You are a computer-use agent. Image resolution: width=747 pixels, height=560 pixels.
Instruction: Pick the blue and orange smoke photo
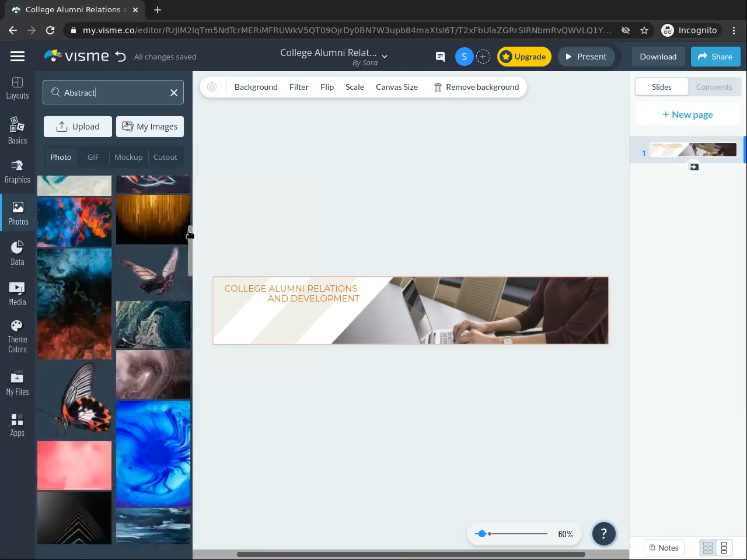[74, 222]
